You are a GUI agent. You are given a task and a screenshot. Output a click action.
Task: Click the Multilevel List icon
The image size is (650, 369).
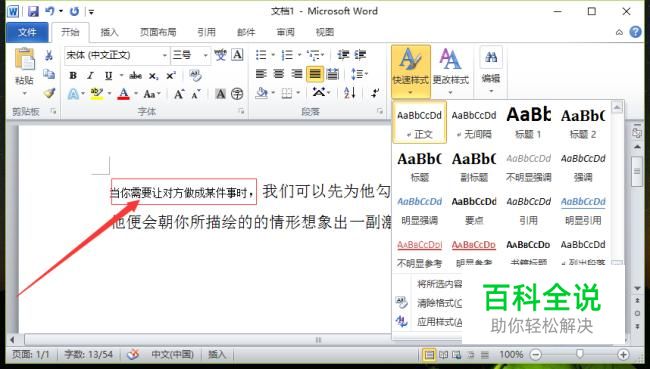tap(313, 55)
